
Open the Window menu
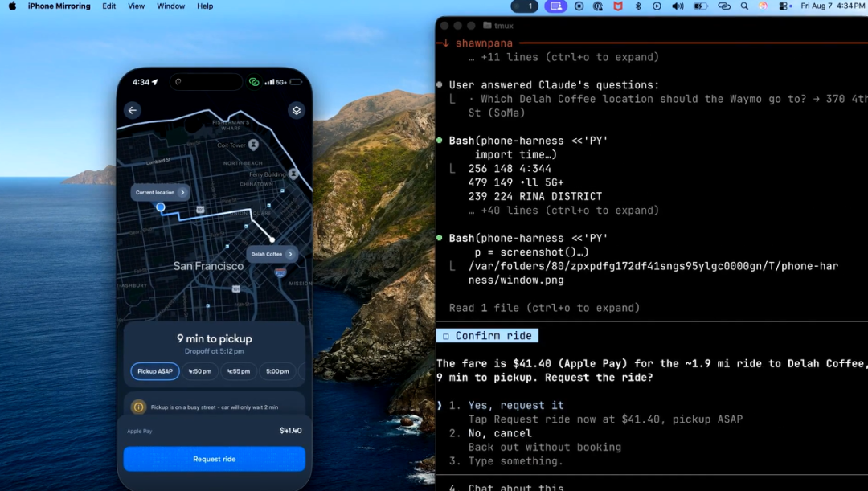170,6
